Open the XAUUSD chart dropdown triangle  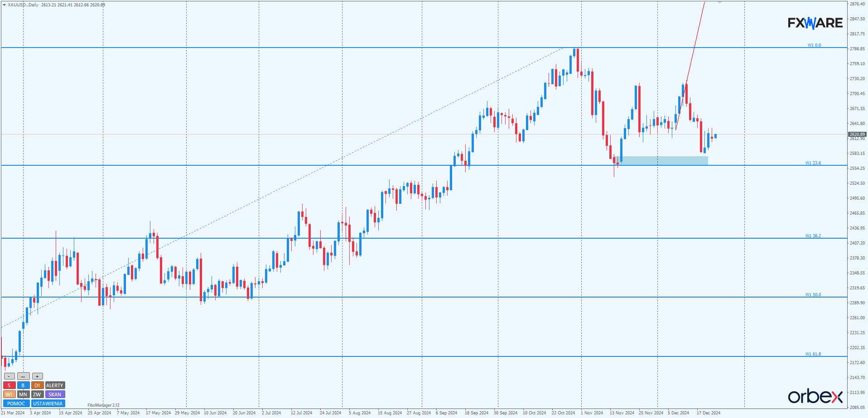click(x=4, y=5)
